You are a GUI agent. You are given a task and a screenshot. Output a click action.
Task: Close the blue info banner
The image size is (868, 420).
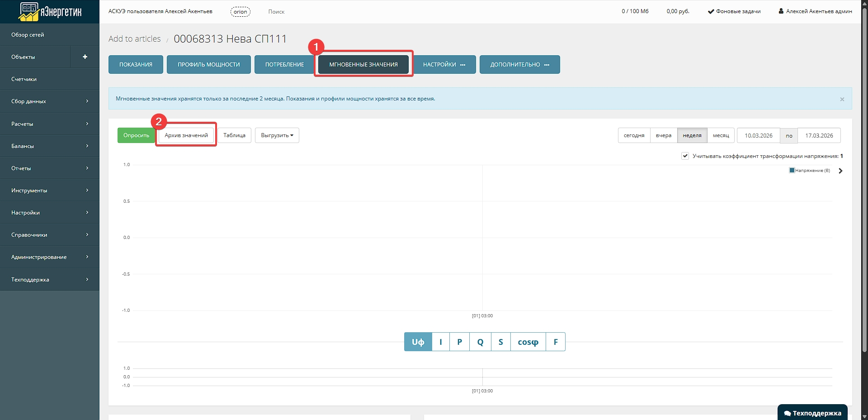pyautogui.click(x=842, y=99)
